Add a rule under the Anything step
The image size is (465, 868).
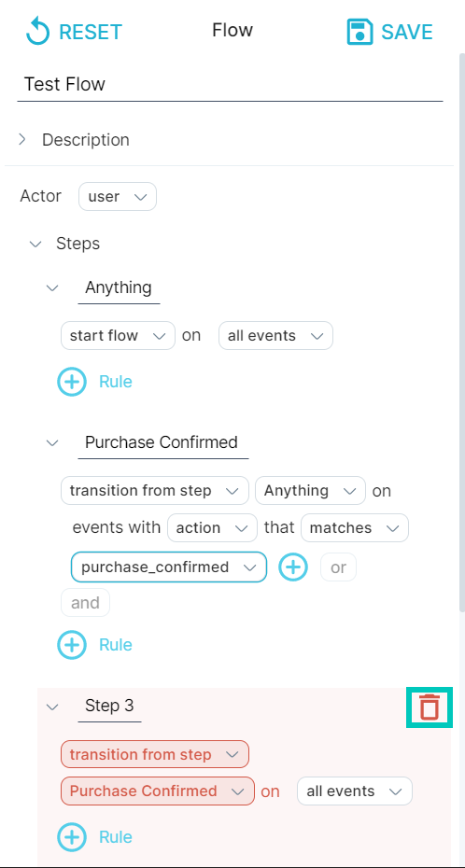(72, 382)
